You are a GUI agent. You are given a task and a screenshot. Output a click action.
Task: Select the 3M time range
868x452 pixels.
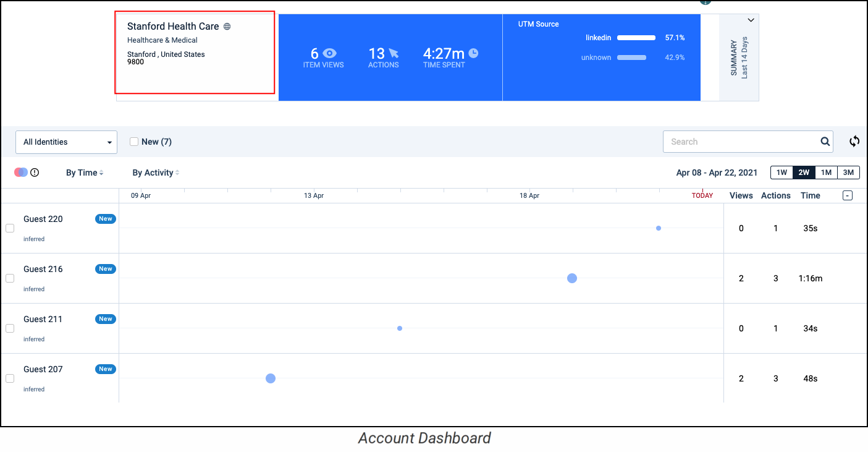[848, 173]
